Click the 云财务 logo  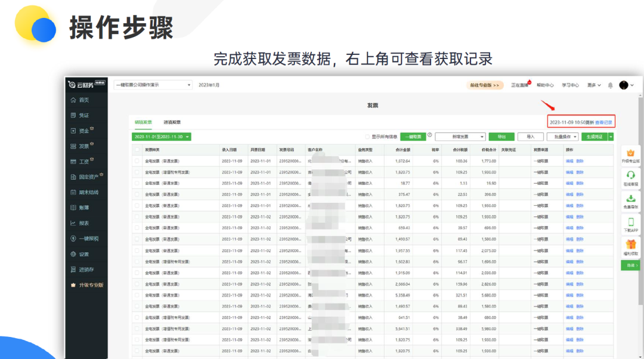tap(86, 85)
